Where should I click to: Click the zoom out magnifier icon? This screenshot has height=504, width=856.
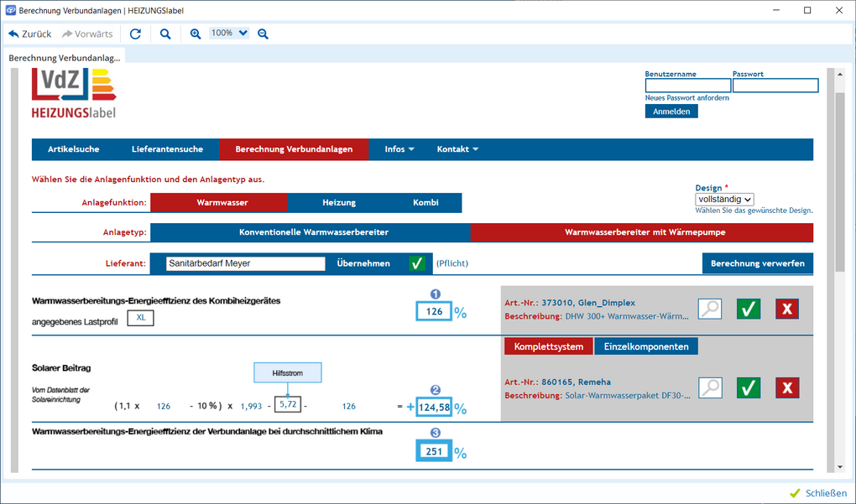click(x=263, y=34)
